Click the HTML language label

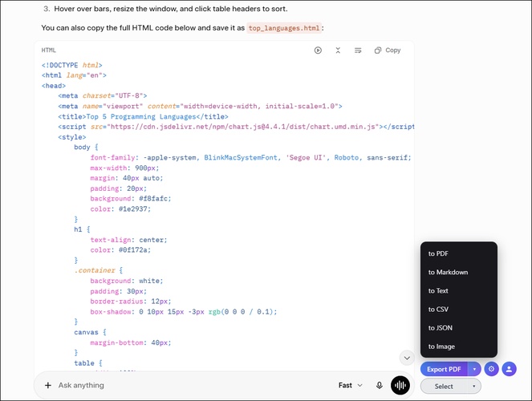(48, 51)
